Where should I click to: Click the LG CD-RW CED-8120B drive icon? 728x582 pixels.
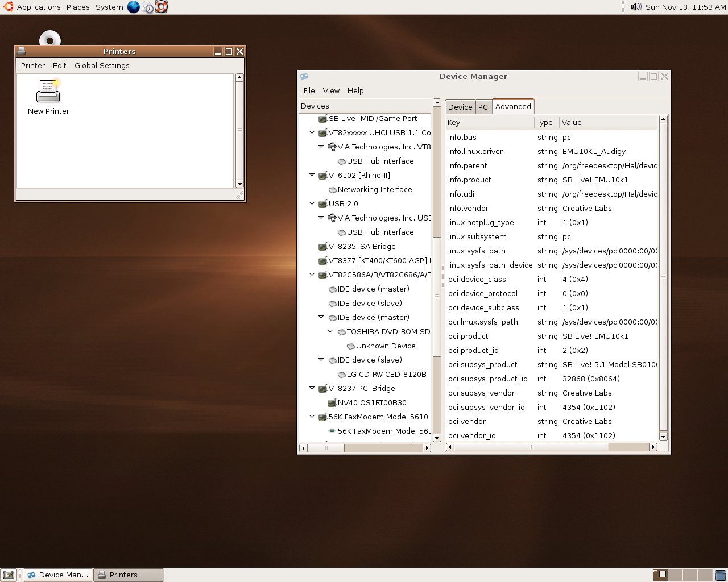[342, 375]
